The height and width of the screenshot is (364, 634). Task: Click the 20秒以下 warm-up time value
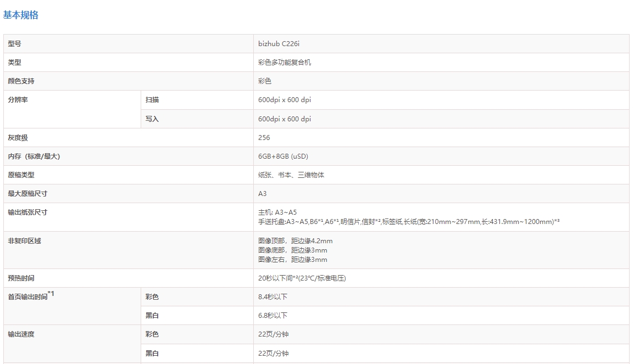click(302, 278)
